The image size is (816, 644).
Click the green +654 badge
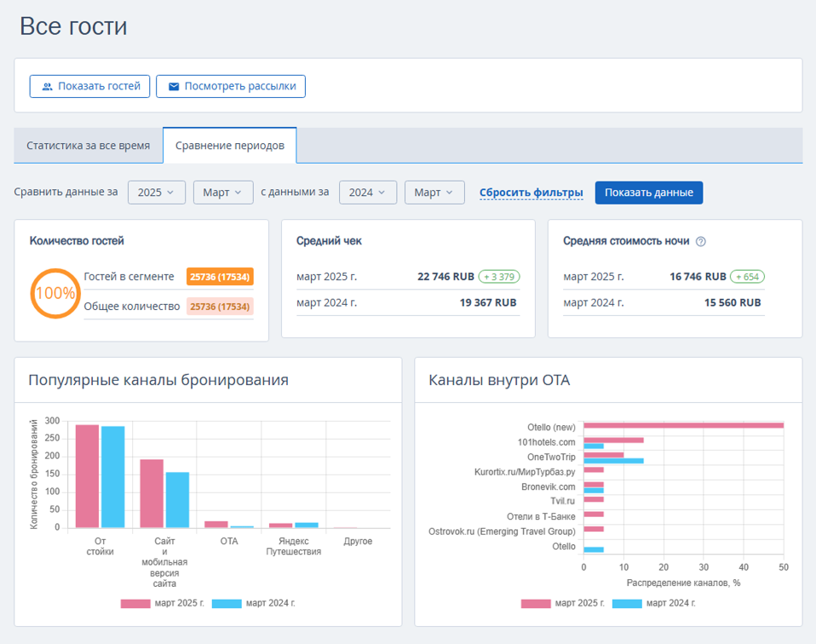point(747,277)
